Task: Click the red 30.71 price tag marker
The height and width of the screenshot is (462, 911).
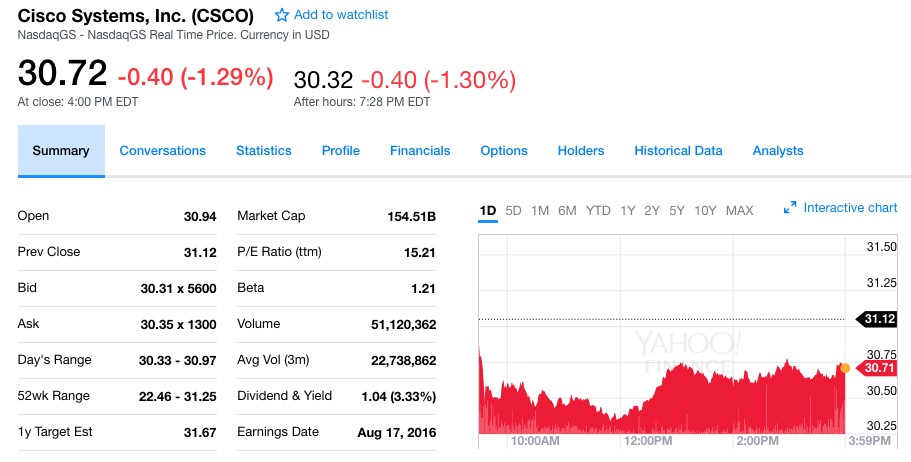Action: point(877,367)
